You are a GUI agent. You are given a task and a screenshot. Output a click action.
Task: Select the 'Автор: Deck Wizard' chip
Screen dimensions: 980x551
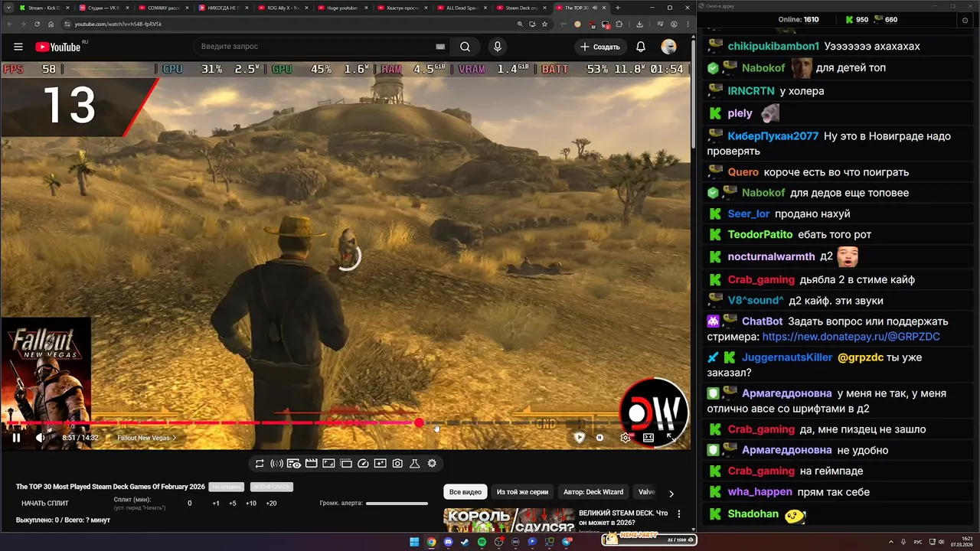[x=593, y=492]
